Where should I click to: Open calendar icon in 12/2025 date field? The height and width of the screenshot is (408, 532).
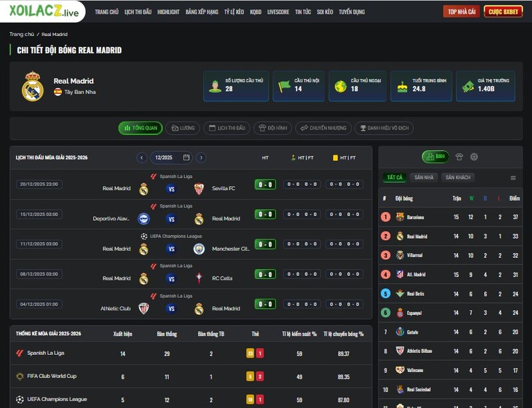click(x=186, y=157)
